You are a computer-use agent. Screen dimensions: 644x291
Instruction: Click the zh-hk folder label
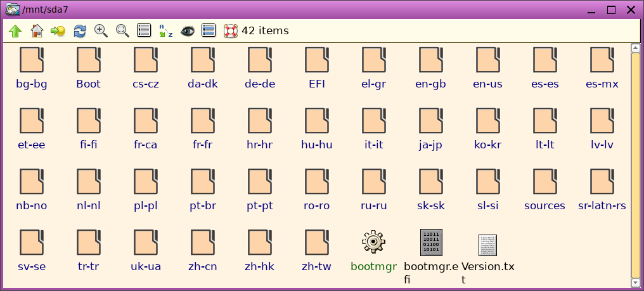point(260,267)
